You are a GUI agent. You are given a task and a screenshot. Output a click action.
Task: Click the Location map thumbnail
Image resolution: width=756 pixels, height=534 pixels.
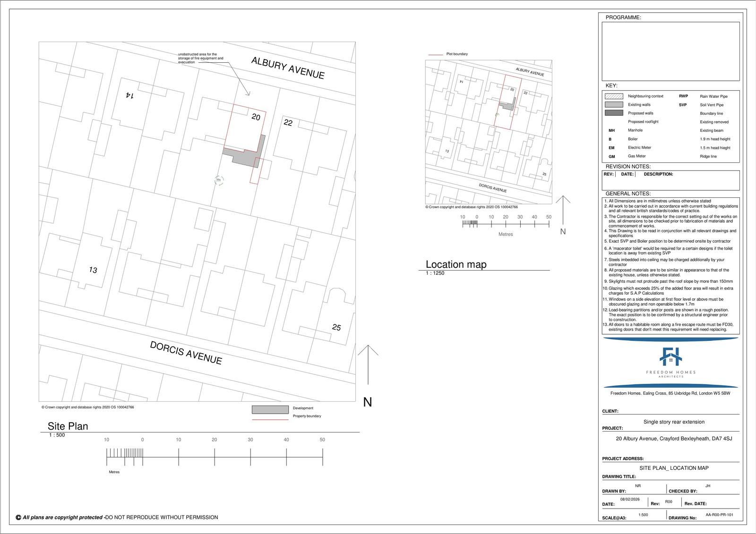pos(489,132)
